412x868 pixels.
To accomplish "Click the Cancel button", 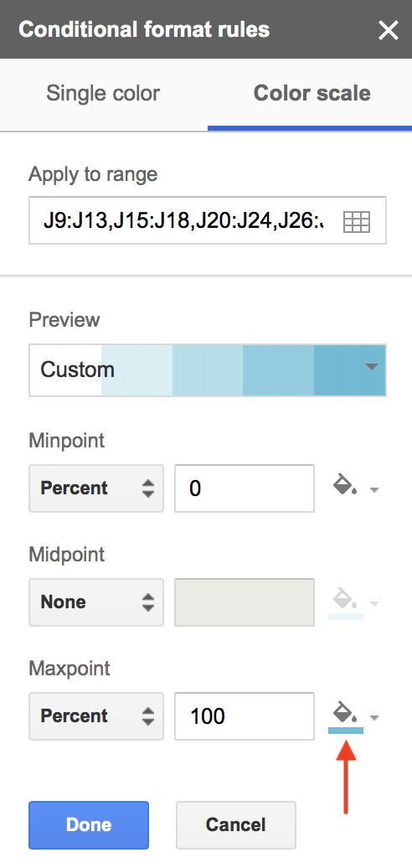I will (x=236, y=824).
